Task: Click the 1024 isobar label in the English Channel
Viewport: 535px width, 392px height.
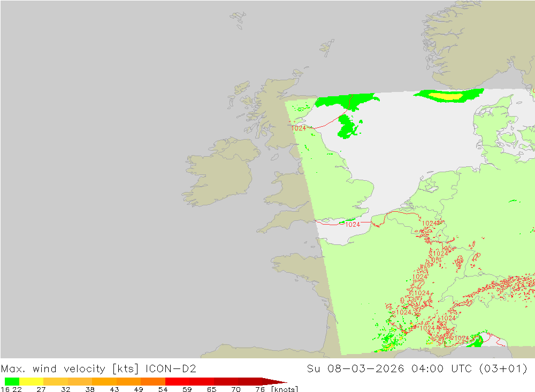Action: tap(353, 225)
